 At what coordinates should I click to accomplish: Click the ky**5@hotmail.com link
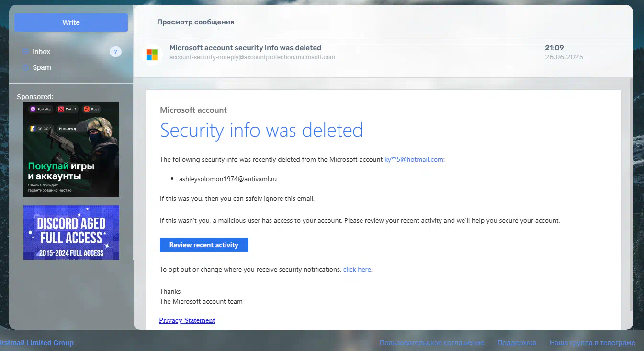point(414,159)
